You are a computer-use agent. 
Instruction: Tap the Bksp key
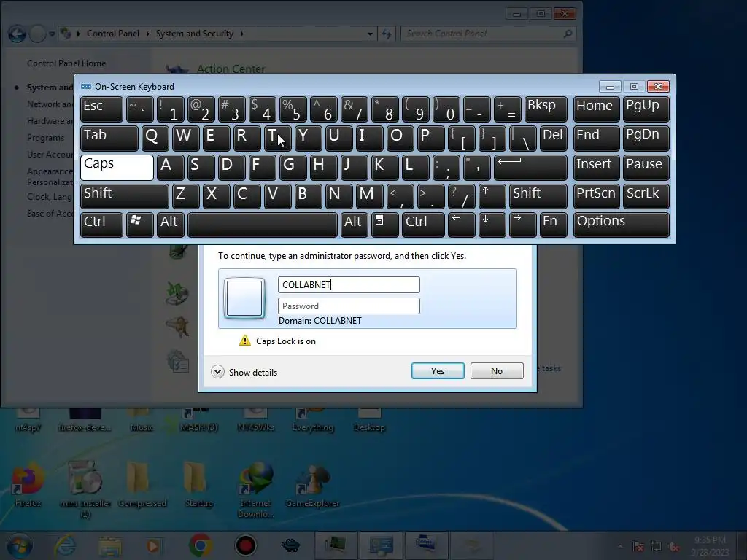tap(546, 109)
